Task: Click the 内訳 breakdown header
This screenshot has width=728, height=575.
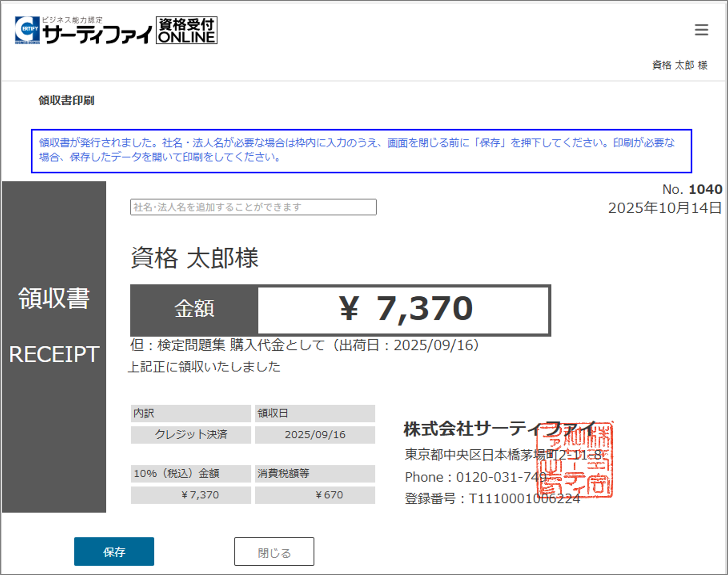Action: pos(190,413)
